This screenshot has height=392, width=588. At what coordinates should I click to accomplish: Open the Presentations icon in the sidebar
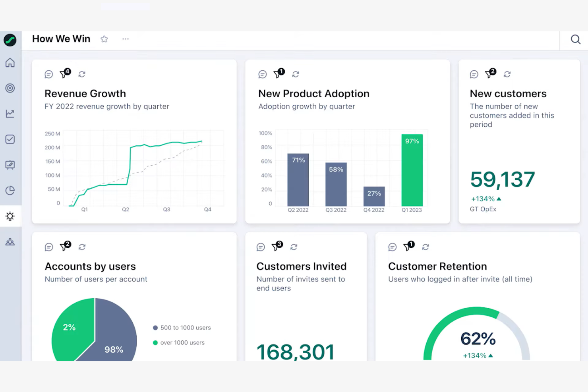pos(10,165)
